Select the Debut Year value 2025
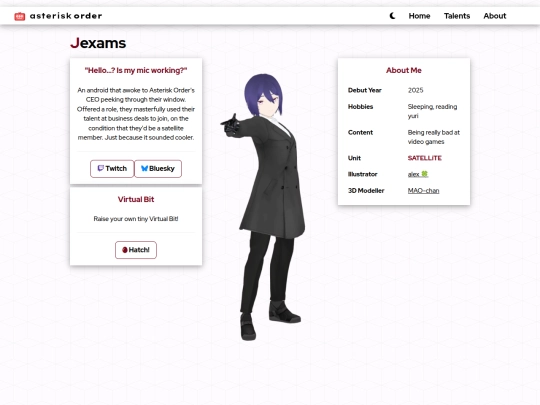Image resolution: width=540 pixels, height=405 pixels. click(x=415, y=90)
